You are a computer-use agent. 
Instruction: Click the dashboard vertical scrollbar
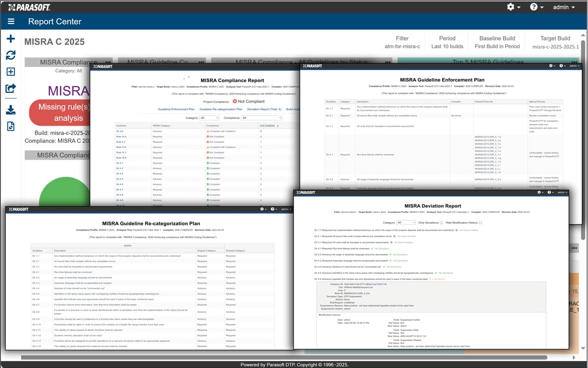[583, 139]
